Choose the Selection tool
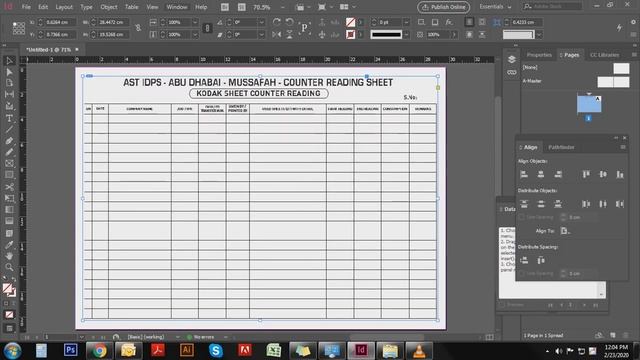Image resolution: width=640 pixels, height=360 pixels. click(9, 61)
